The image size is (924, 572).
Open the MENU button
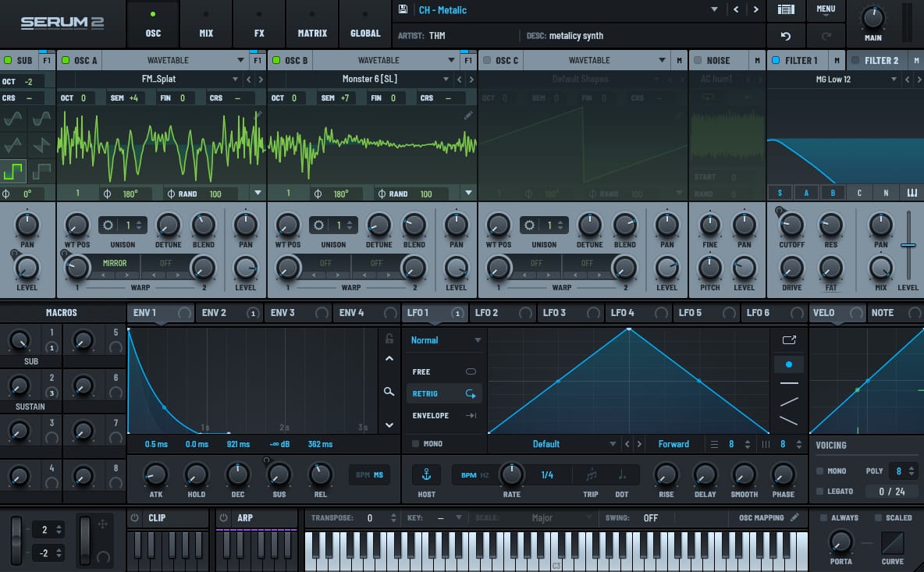pyautogui.click(x=826, y=9)
